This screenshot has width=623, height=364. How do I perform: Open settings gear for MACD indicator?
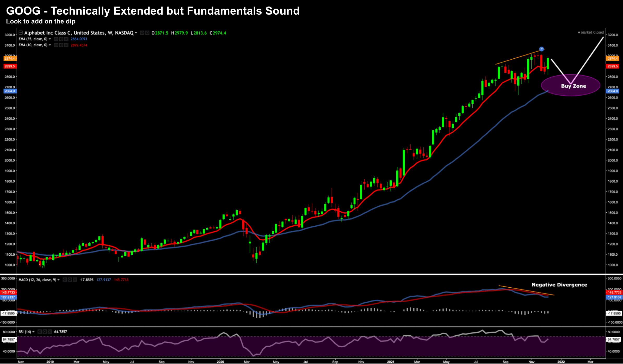70,280
